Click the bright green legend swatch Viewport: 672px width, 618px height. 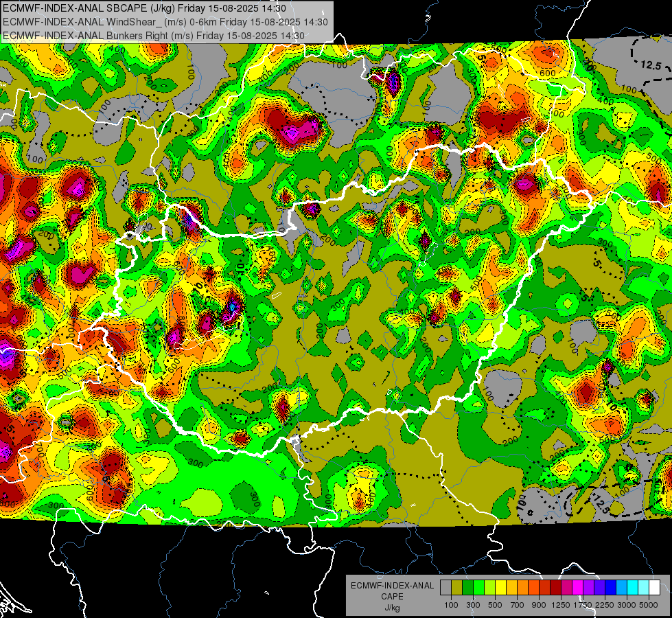click(478, 587)
